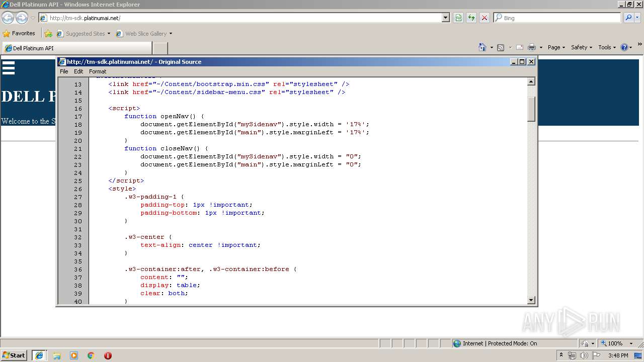
Task: Click in the Bing search box
Action: [562, 18]
